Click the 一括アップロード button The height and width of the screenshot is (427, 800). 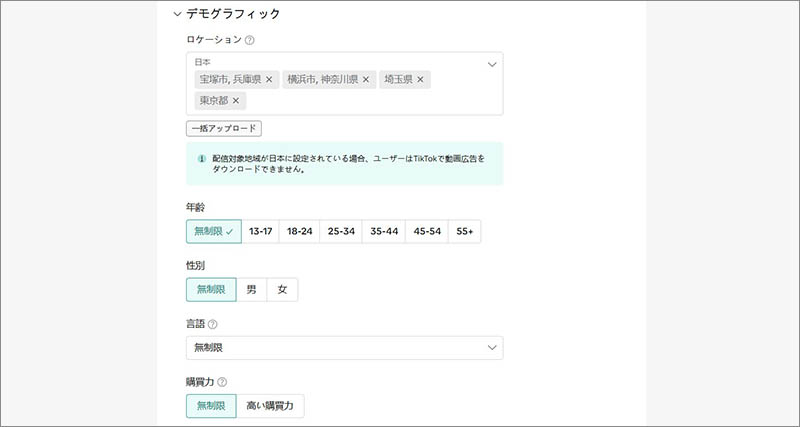(224, 128)
